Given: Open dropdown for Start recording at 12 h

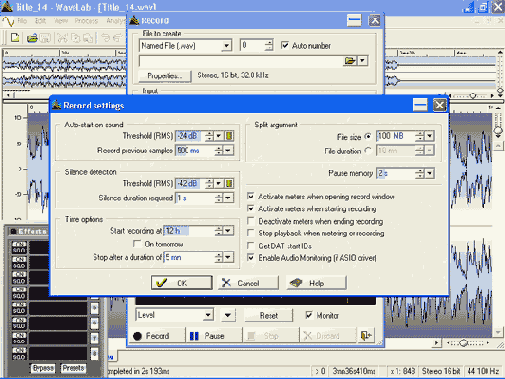Looking at the screenshot, I should click(x=228, y=231).
